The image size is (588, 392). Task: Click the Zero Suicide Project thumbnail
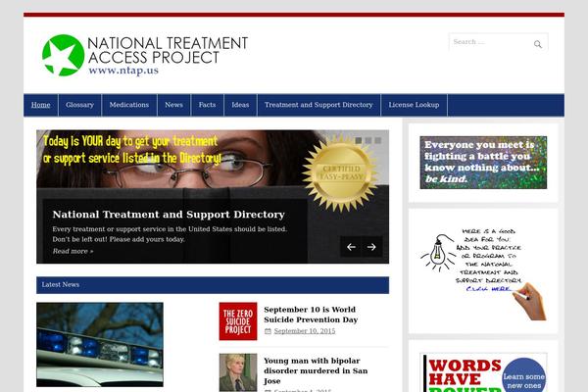coord(238,321)
